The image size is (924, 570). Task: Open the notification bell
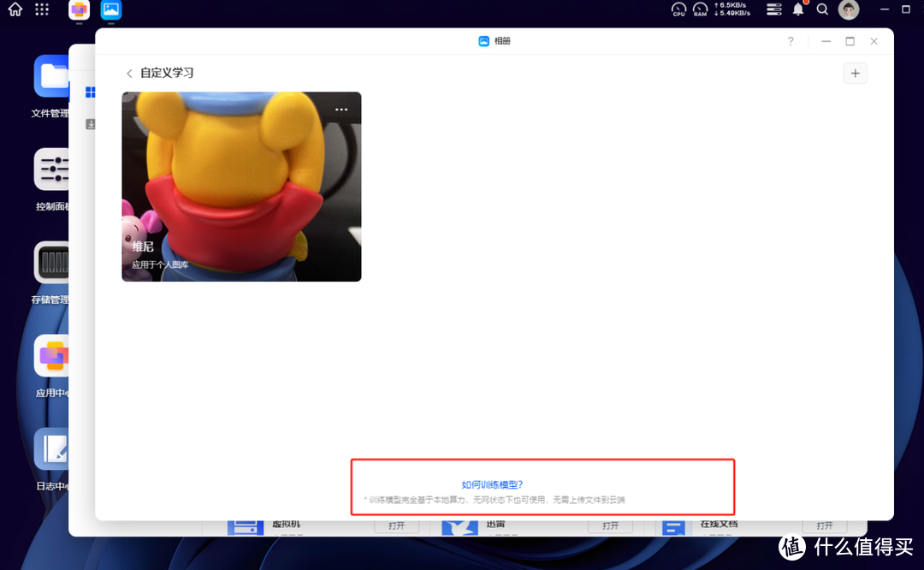click(x=798, y=9)
